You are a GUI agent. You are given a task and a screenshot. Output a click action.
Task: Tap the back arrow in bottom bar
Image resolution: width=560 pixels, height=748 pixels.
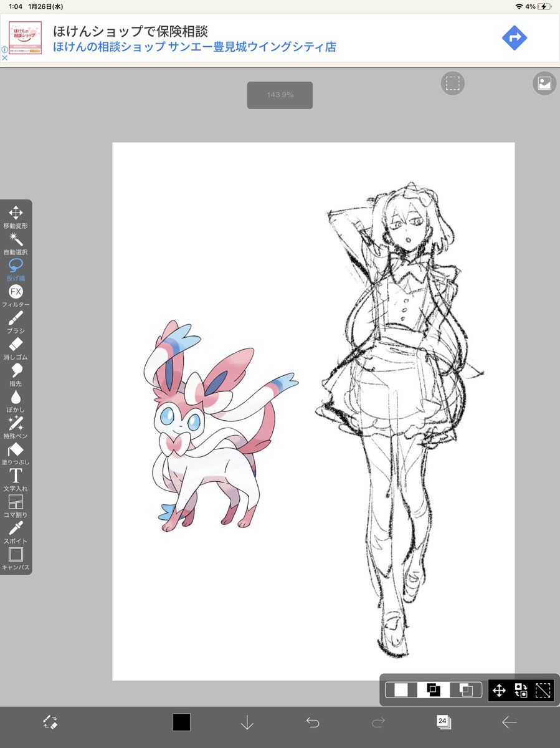[509, 722]
